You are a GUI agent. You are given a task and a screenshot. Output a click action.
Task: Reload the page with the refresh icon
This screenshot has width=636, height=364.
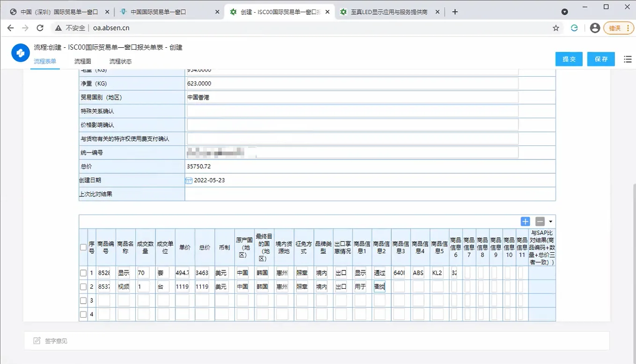[x=40, y=28]
